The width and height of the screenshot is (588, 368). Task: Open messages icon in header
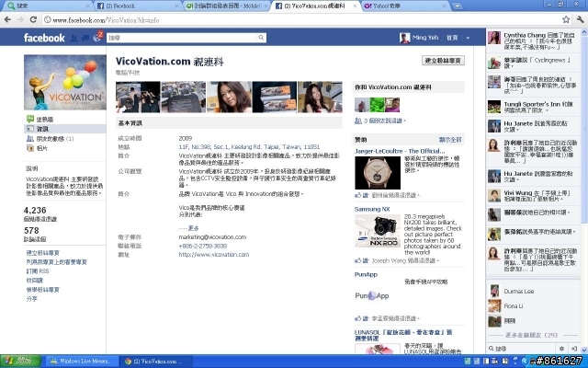coord(85,38)
